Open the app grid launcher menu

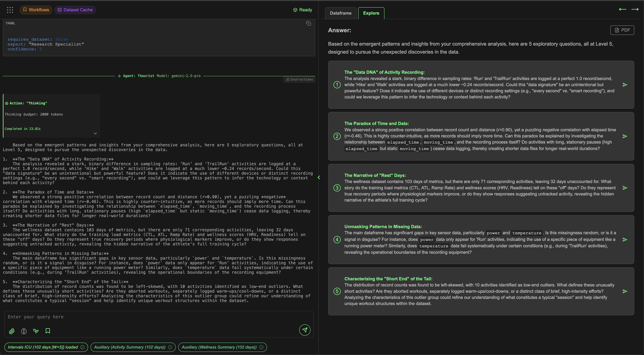point(10,10)
